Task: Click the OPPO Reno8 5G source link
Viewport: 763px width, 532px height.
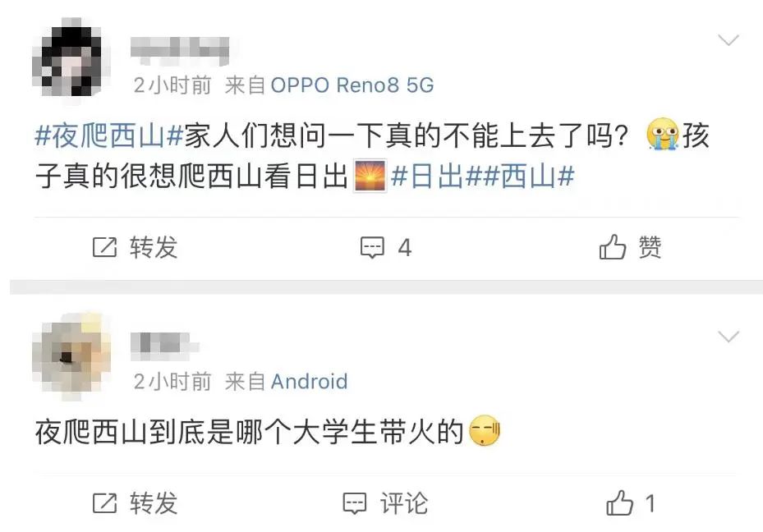Action: point(352,85)
